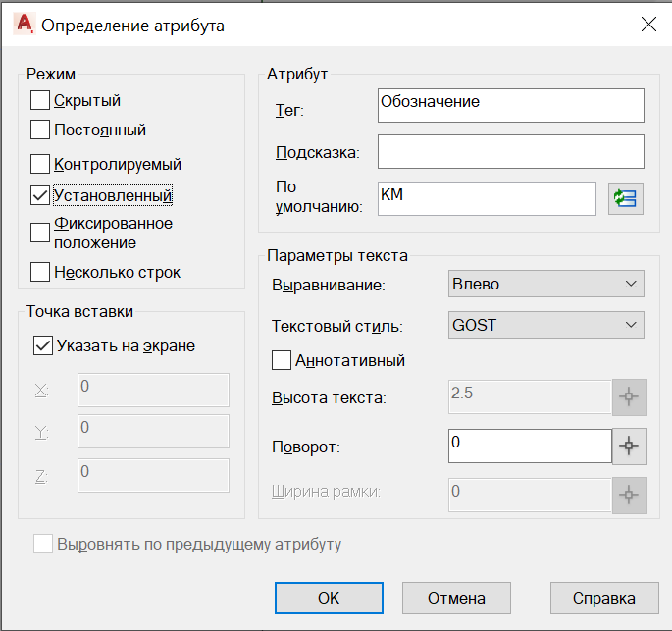Turn on Несколько строк option
This screenshot has width=672, height=631.
(40, 272)
